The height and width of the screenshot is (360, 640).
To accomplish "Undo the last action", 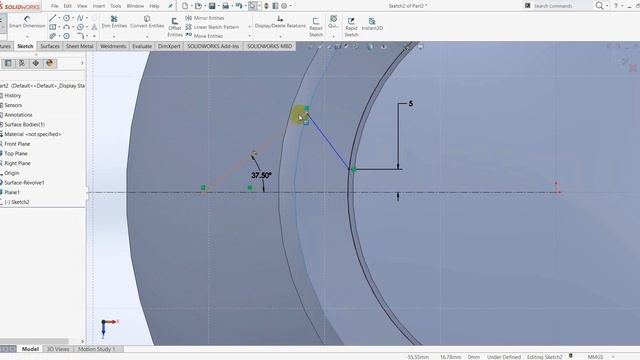I will (239, 6).
